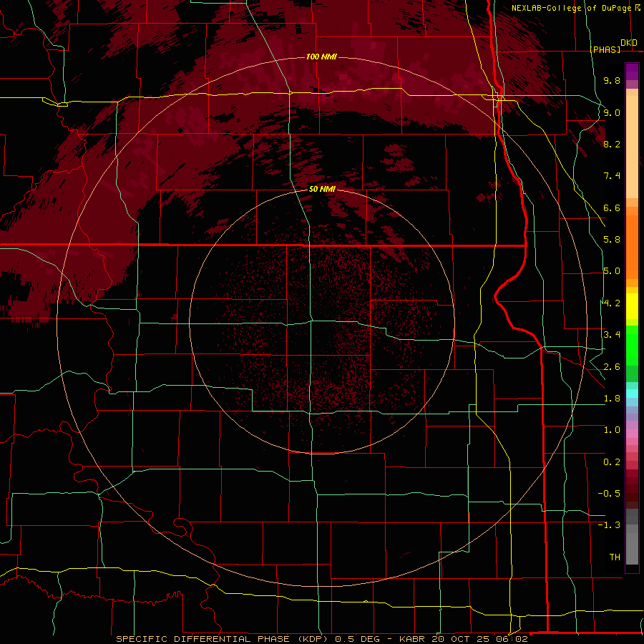Click the 5.8 value on the color scale
The height and width of the screenshot is (644, 644).
pyautogui.click(x=612, y=240)
